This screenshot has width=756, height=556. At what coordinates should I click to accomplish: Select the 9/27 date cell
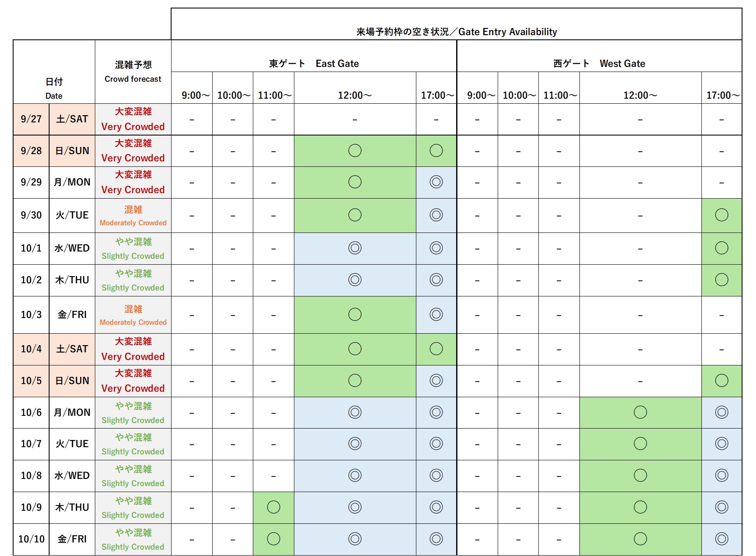[31, 119]
